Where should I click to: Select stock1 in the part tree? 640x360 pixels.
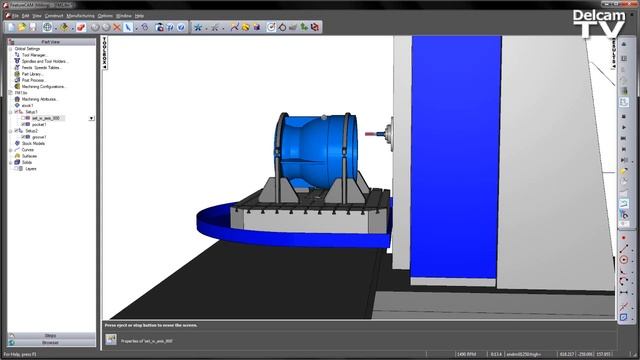point(27,105)
